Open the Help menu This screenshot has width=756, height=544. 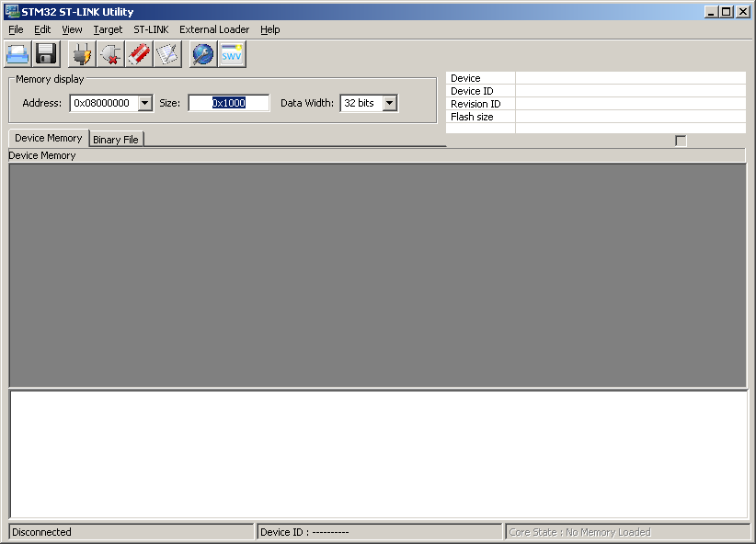coord(269,29)
